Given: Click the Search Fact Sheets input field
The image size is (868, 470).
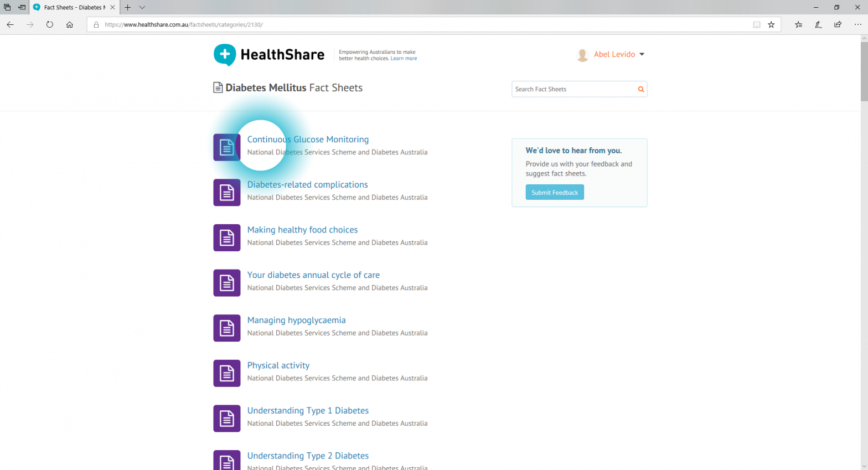Looking at the screenshot, I should [x=573, y=89].
